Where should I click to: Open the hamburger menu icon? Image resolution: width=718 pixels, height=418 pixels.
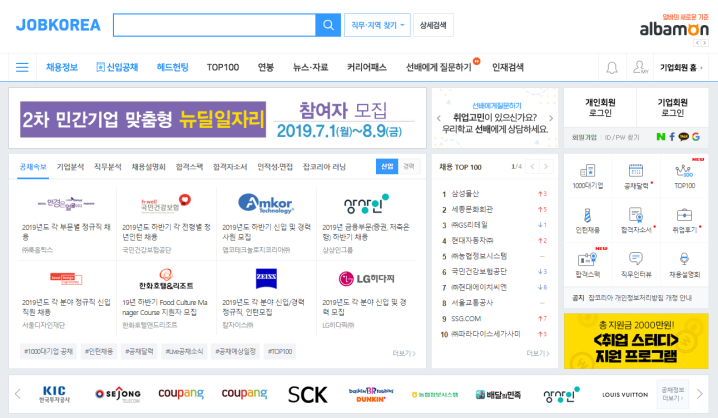[x=22, y=67]
